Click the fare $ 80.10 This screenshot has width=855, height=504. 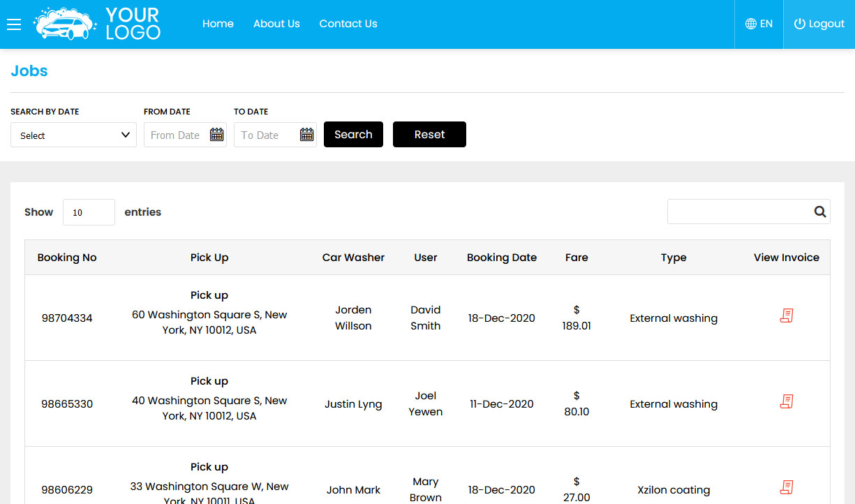(x=577, y=403)
